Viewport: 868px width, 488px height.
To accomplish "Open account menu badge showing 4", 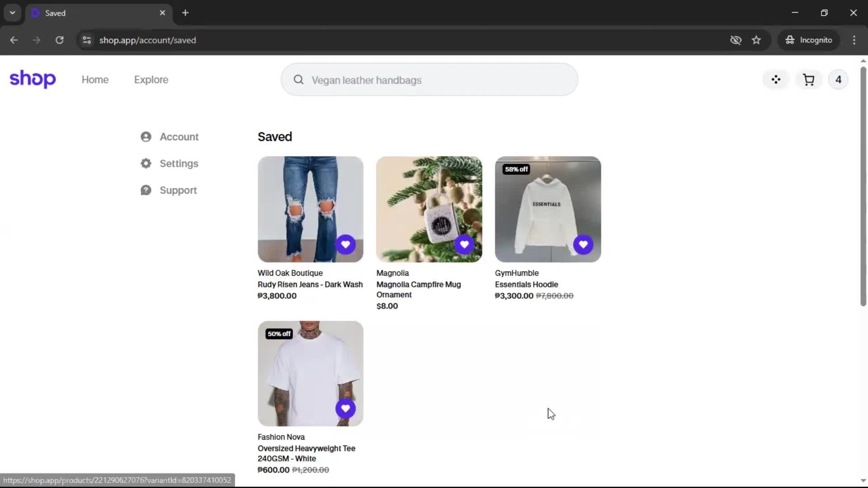I will (x=838, y=80).
